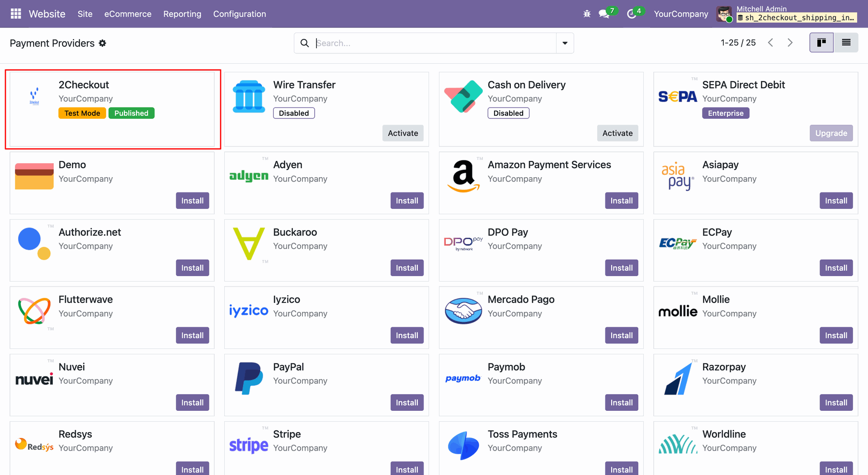Click the 2Checkout Test Mode badge
This screenshot has width=868, height=475.
coord(82,113)
